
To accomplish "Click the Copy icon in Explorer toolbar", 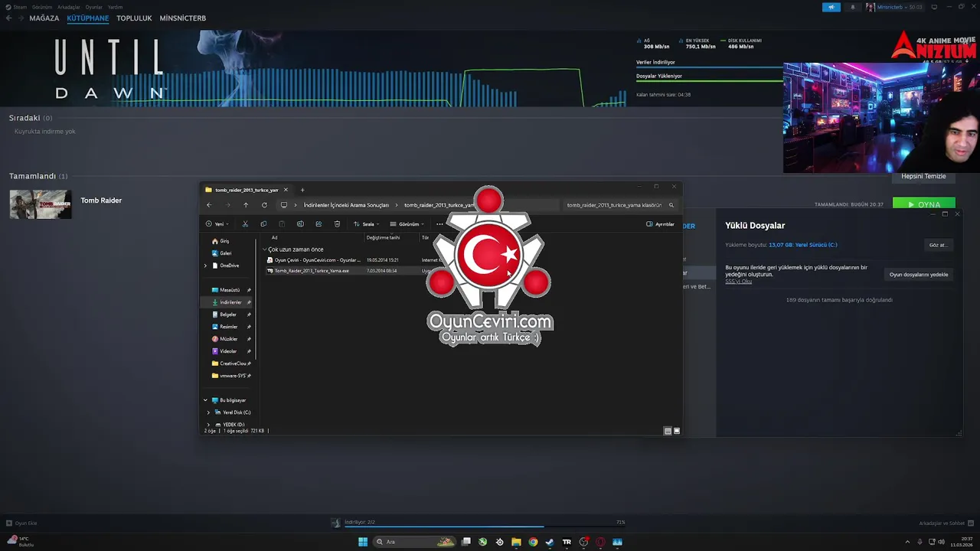I will (x=263, y=224).
